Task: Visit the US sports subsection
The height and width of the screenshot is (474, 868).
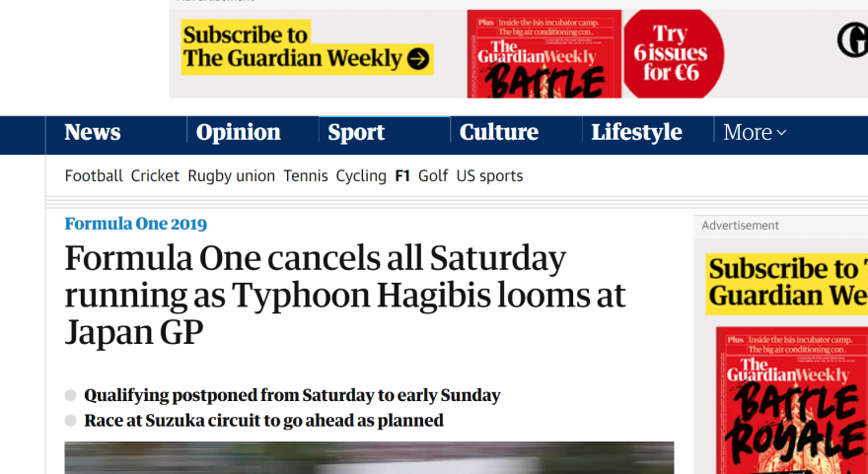Action: [489, 175]
